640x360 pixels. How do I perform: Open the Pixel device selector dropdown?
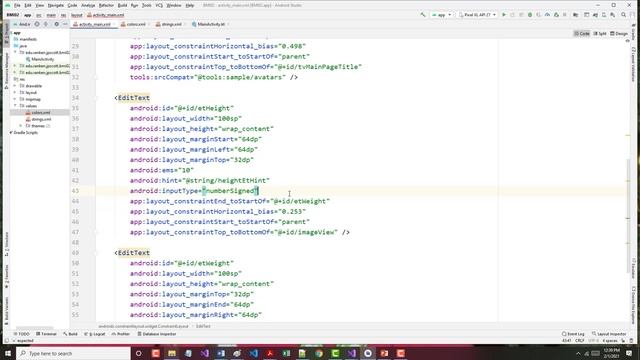pos(477,15)
